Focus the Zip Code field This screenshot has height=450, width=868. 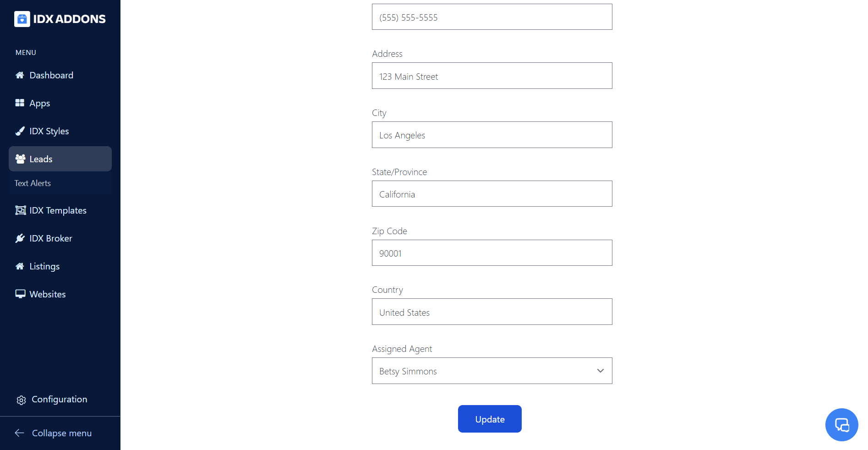491,253
